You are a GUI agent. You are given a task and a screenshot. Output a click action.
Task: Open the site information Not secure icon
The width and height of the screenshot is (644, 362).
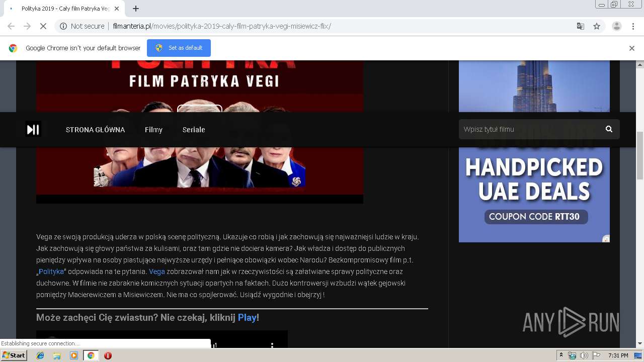(63, 26)
